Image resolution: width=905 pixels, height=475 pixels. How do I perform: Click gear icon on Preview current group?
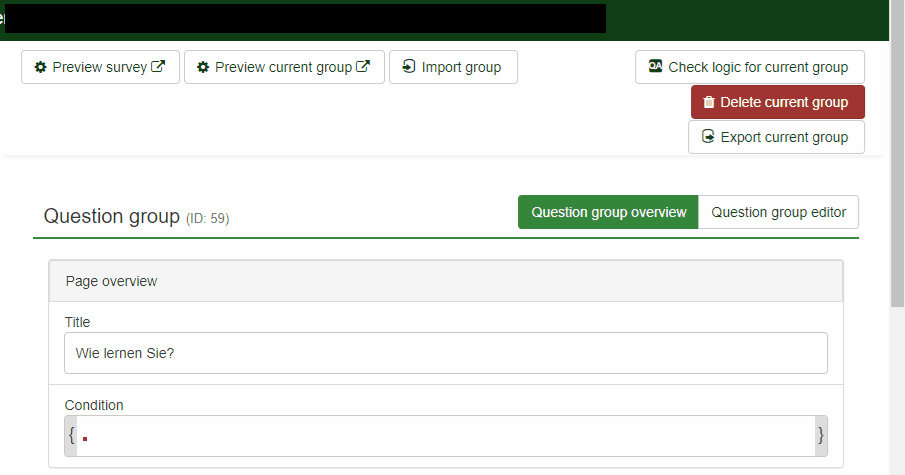(203, 67)
